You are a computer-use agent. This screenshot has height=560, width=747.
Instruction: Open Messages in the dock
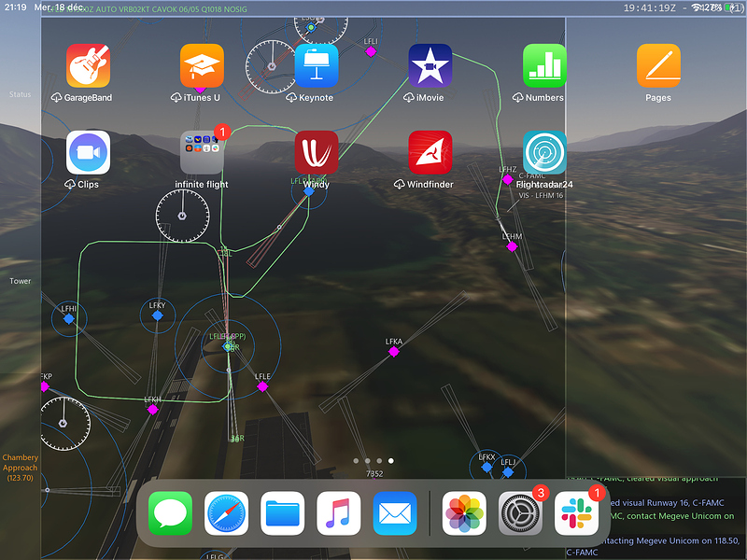170,513
